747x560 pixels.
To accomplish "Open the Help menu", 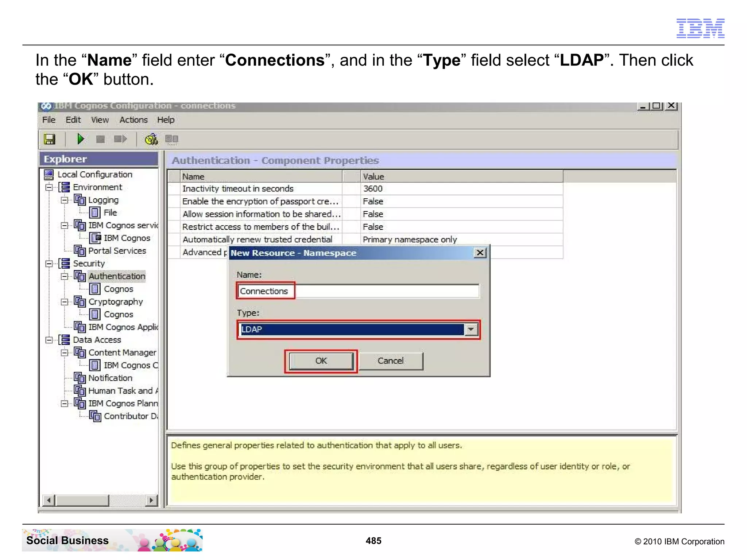I will [166, 120].
